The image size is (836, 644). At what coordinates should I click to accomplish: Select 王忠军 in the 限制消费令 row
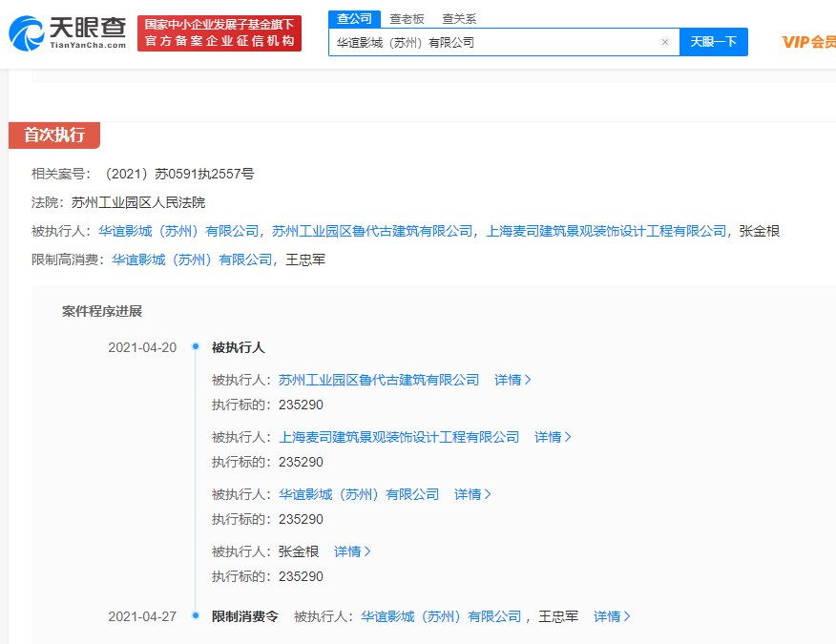click(558, 617)
